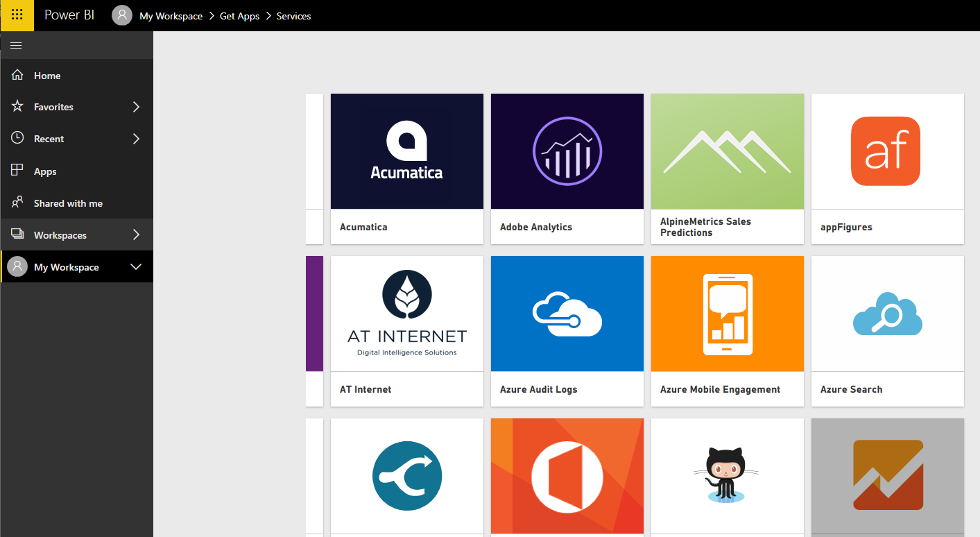Click the Acumatica tile caption
The width and height of the screenshot is (980, 537).
tap(363, 227)
